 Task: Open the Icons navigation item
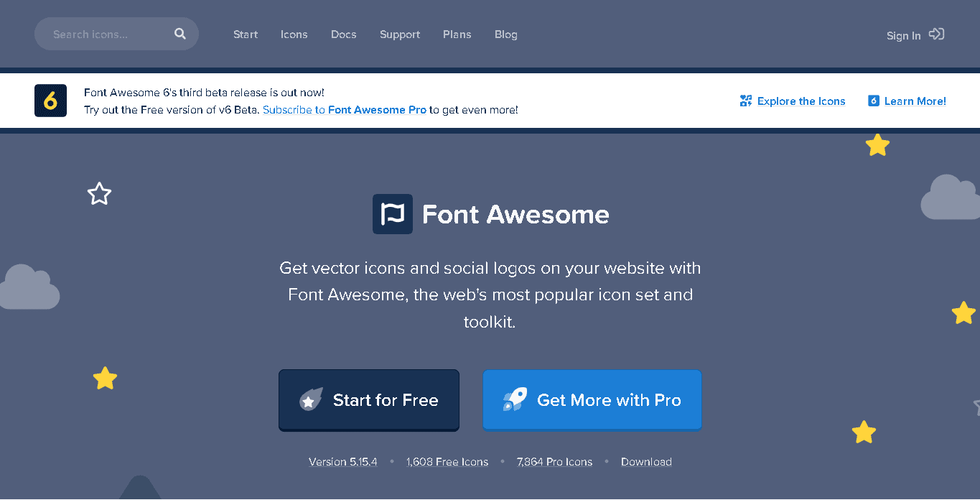tap(294, 34)
